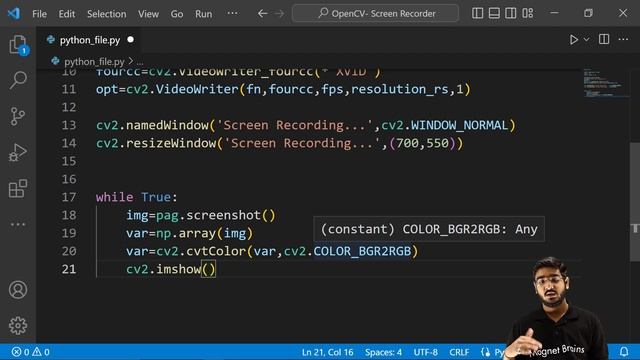Change the UTF-8 encoding in status bar
The width and height of the screenshot is (640, 360).
click(425, 352)
